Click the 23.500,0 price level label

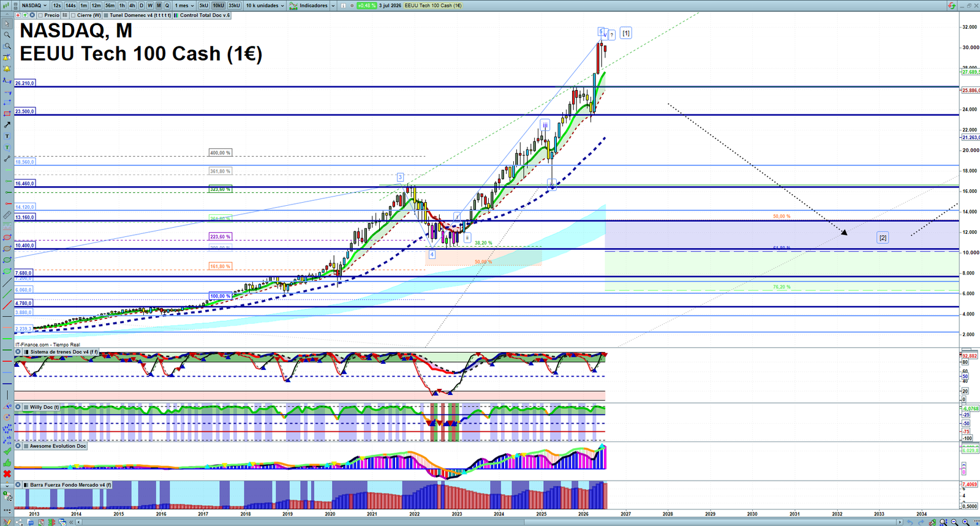tap(25, 111)
